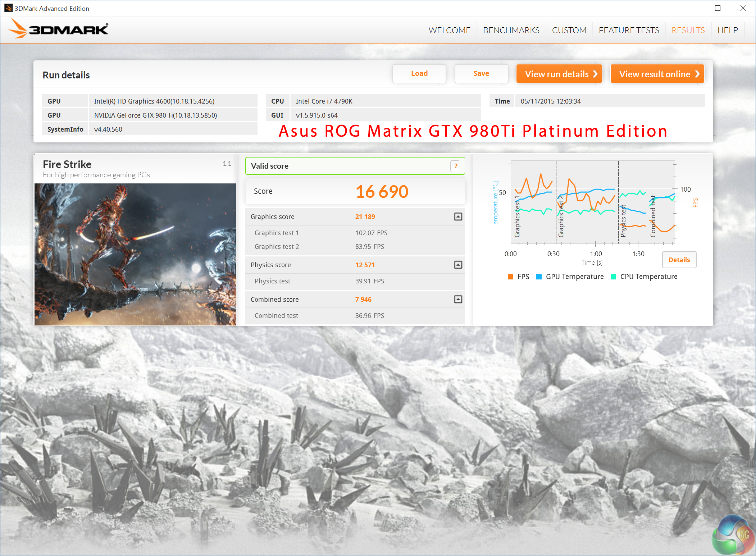Toggle FPS legend orange square
This screenshot has height=556, width=756.
(x=510, y=277)
